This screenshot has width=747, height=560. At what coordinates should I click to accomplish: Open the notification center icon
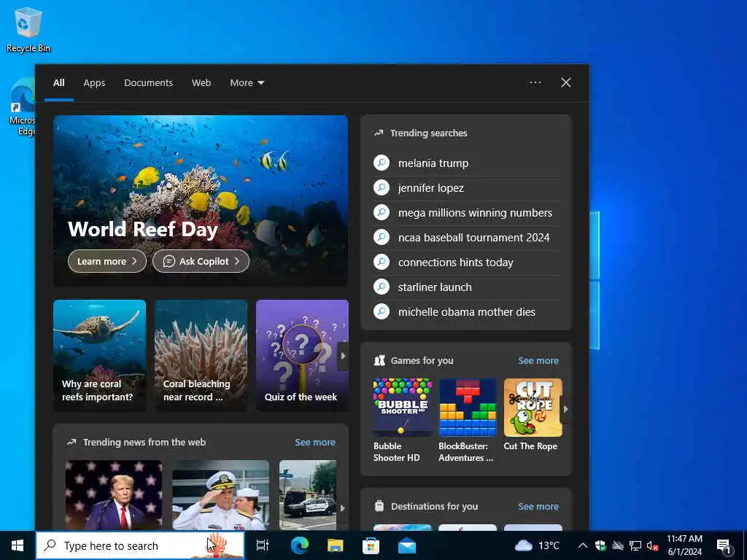click(x=724, y=546)
